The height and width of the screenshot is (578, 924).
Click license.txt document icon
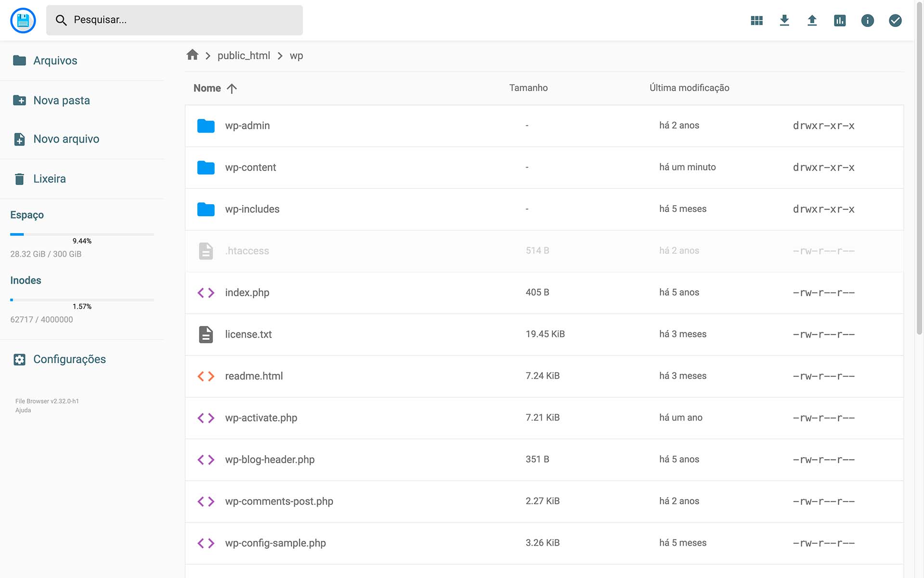pyautogui.click(x=206, y=334)
